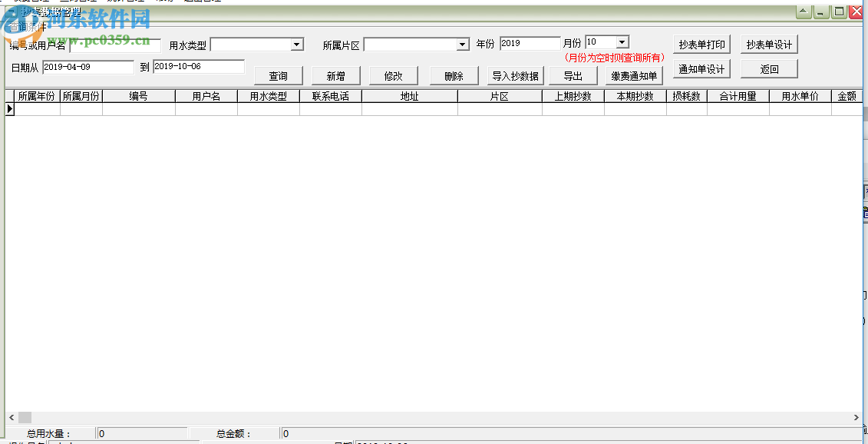
Task: Click the 日期从 start date field
Action: (x=88, y=67)
